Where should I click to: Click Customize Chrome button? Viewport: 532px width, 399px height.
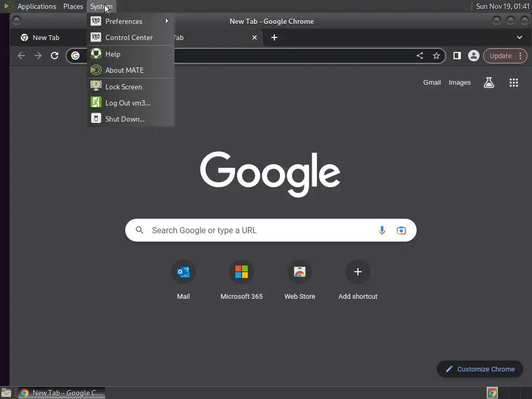point(480,369)
